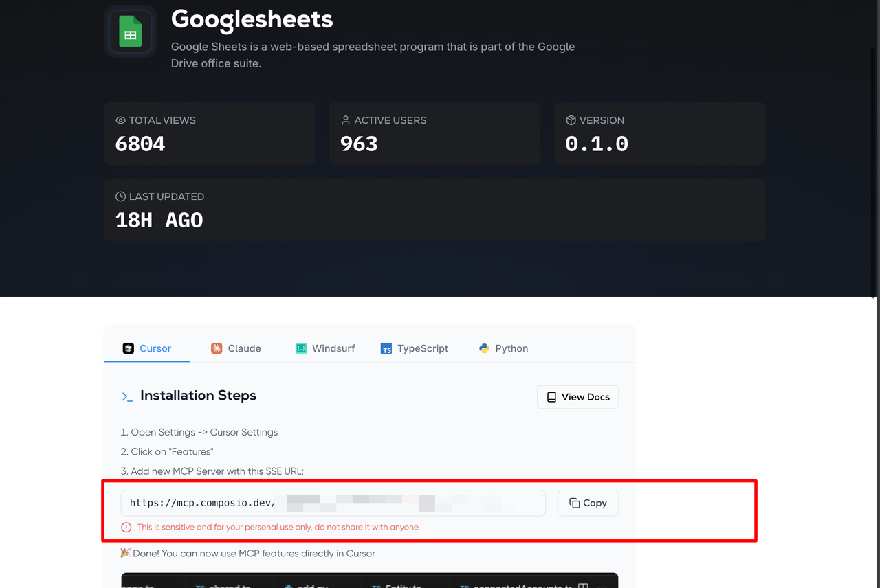Viewport: 880px width, 588px height.
Task: Switch to the Claude tab
Action: (236, 348)
